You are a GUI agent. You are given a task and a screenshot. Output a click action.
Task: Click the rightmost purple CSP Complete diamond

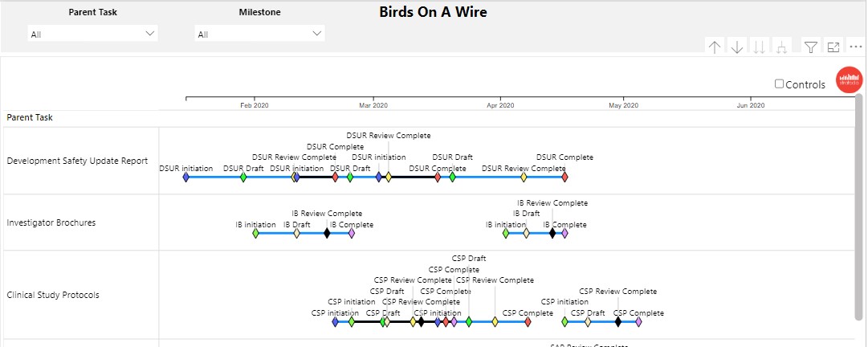[638, 321]
